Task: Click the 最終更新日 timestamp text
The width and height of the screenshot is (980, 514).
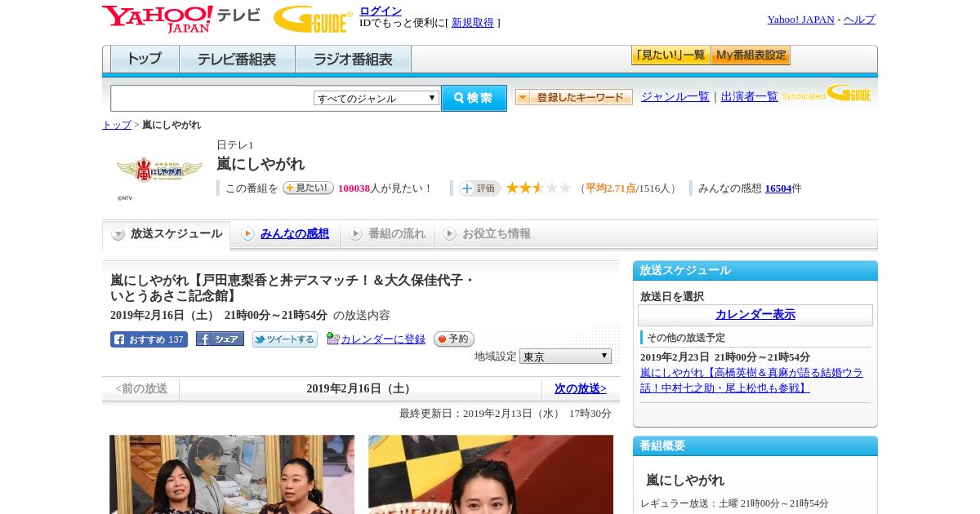Action: (x=506, y=414)
